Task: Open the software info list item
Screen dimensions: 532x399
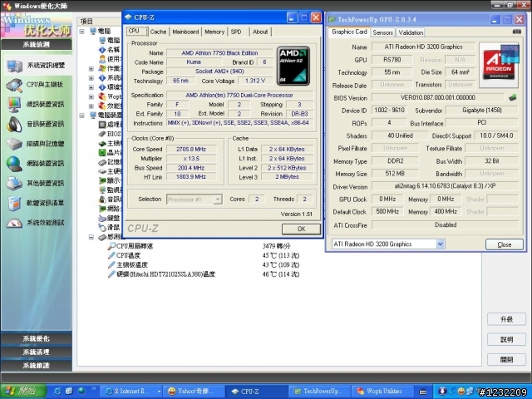Action: (x=37, y=203)
